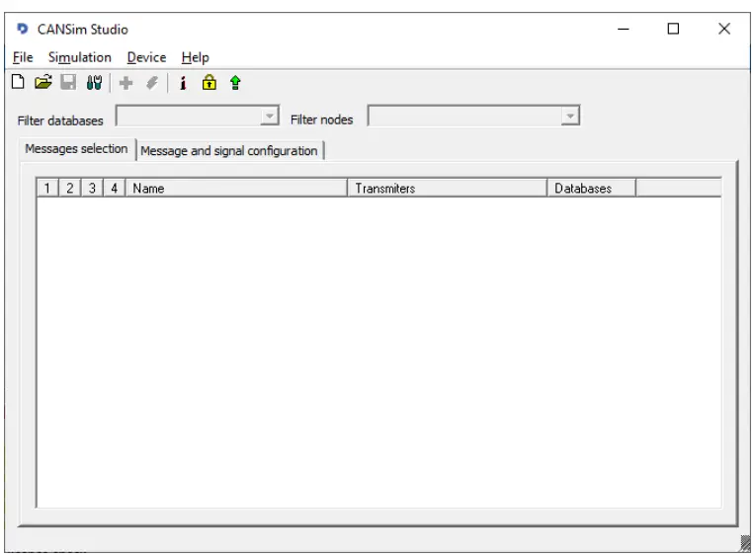Open the File menu
The image size is (756, 558).
(x=23, y=57)
